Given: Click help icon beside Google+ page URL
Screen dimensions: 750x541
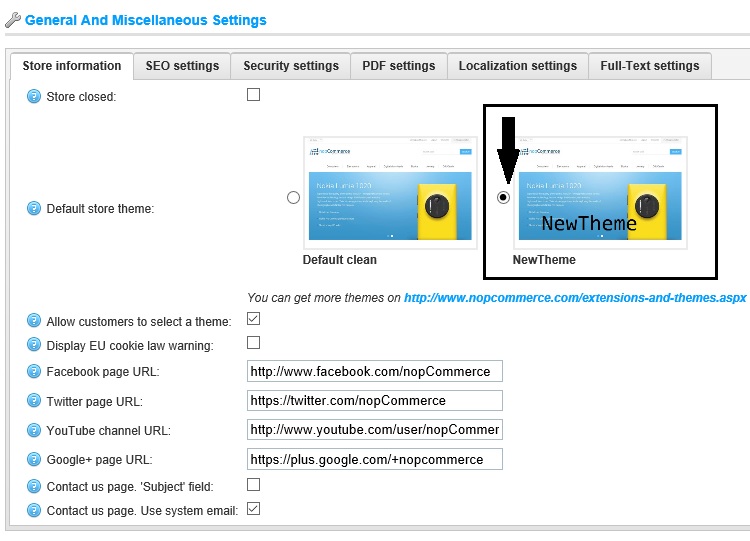Looking at the screenshot, I should (x=35, y=460).
